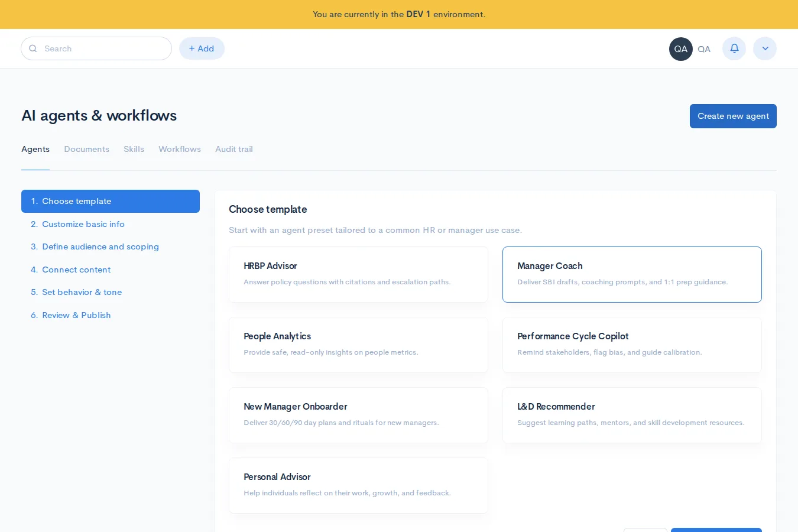Screen dimensions: 798x532
Task: Click the search magnifier icon
Action: [33, 48]
